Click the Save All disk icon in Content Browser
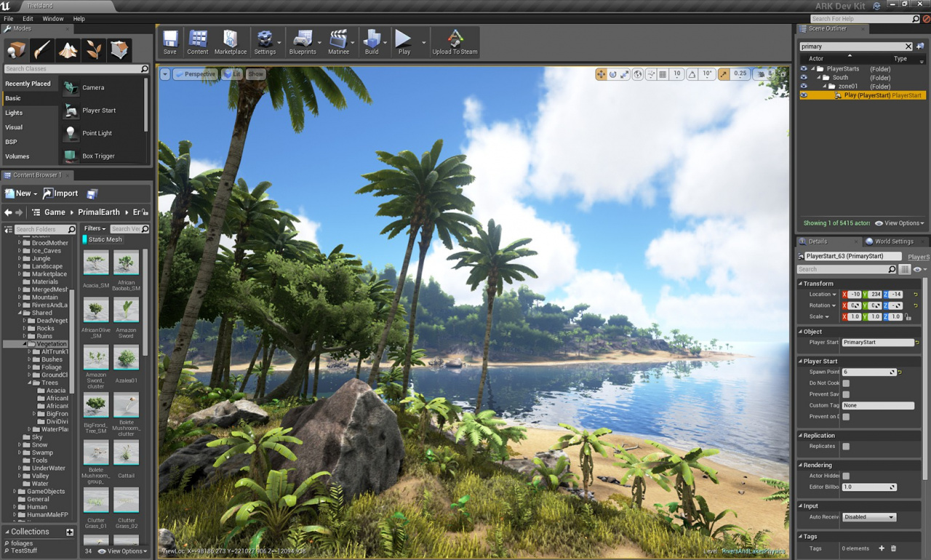931x560 pixels. (92, 193)
